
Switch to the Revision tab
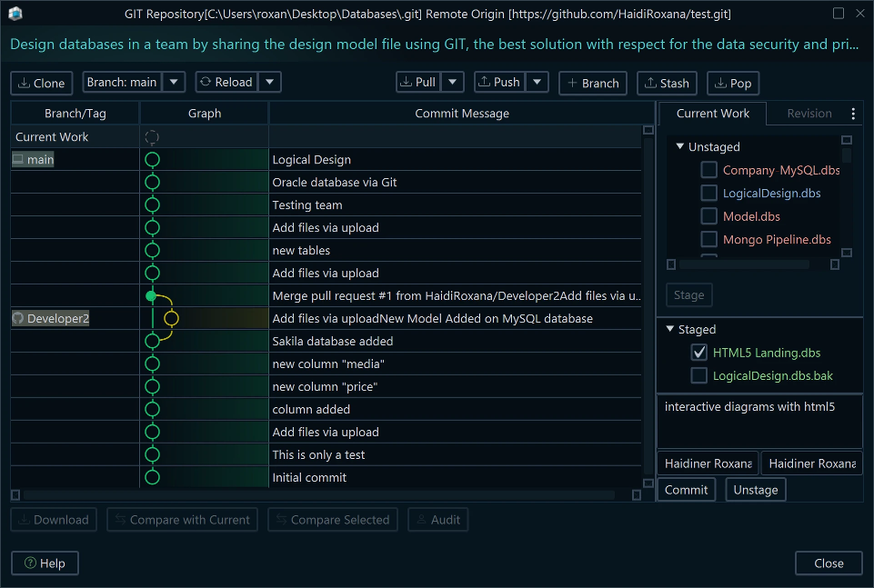click(x=809, y=114)
